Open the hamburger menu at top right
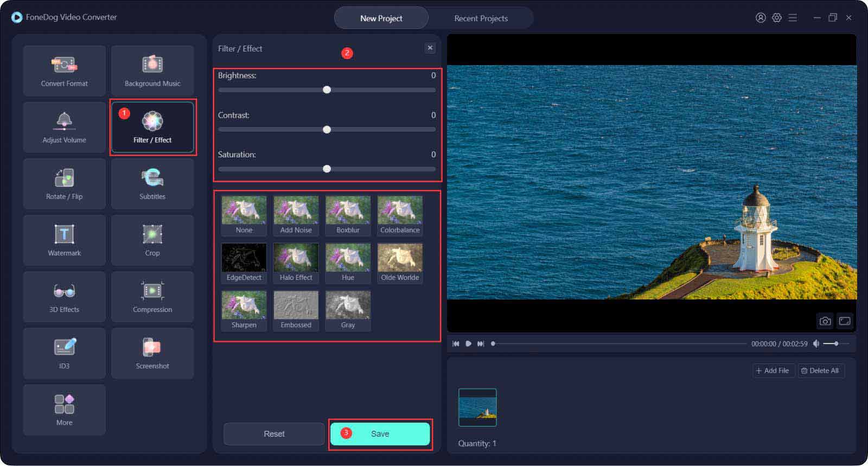Viewport: 868px width, 466px height. [x=793, y=18]
